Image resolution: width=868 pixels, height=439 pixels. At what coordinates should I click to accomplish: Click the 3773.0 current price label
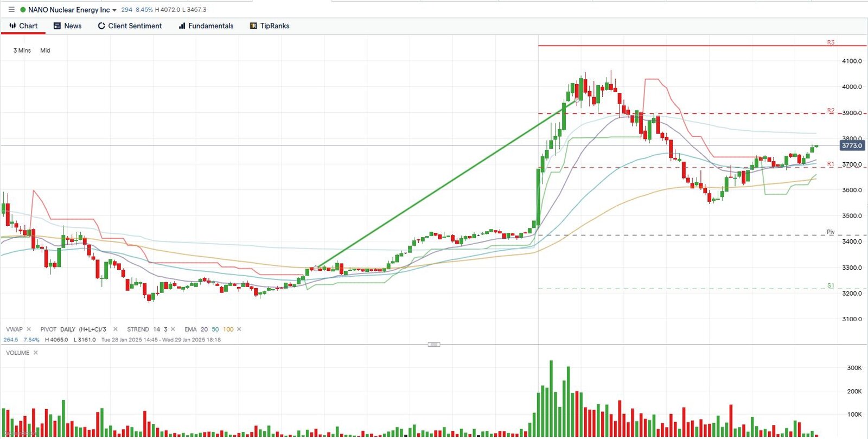(x=852, y=145)
